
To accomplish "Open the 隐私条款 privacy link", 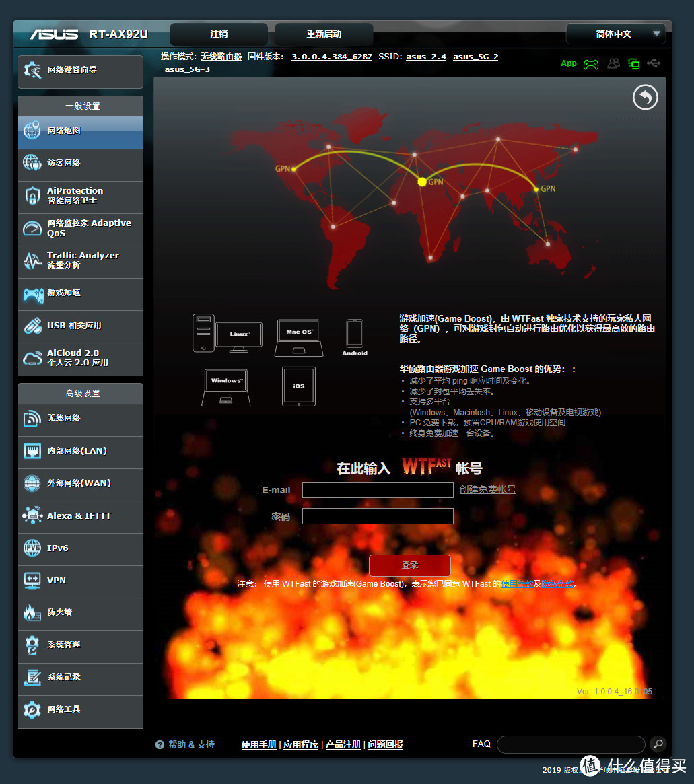I will pyautogui.click(x=557, y=584).
